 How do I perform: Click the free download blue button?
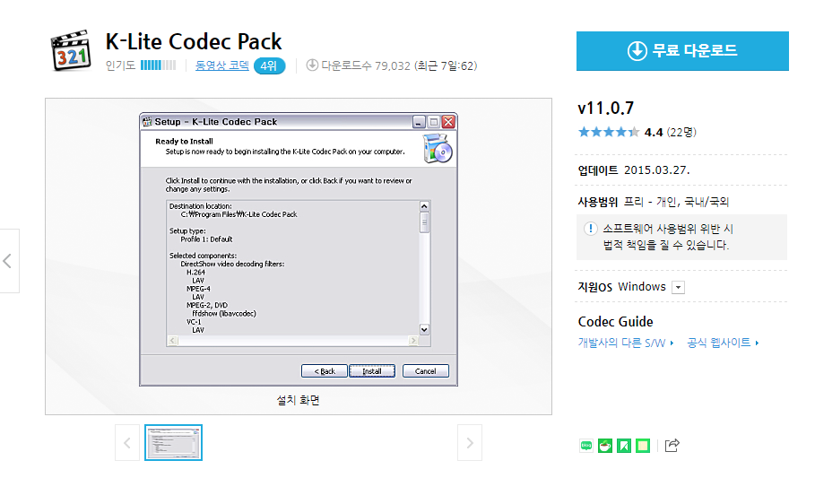pyautogui.click(x=682, y=51)
